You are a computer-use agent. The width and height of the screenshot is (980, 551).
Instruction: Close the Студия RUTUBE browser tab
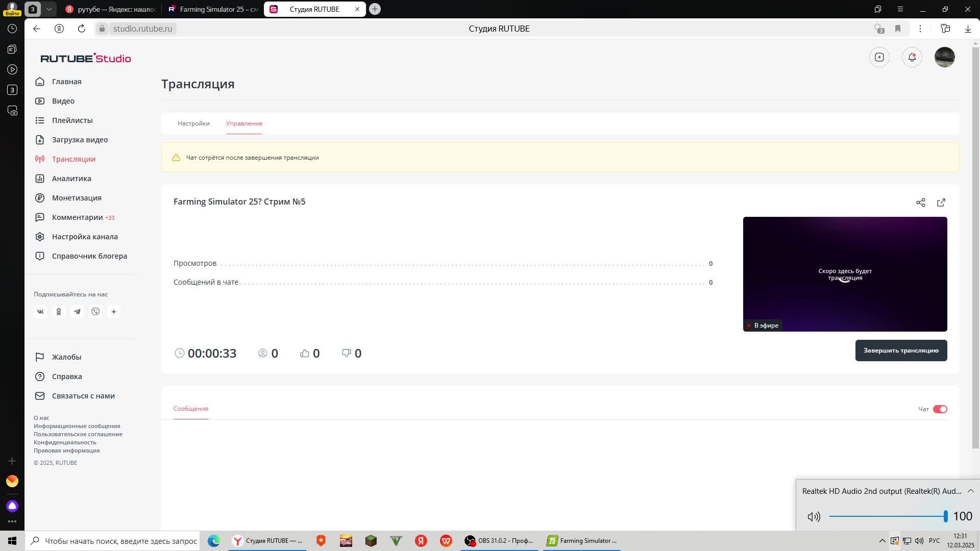pyautogui.click(x=357, y=9)
